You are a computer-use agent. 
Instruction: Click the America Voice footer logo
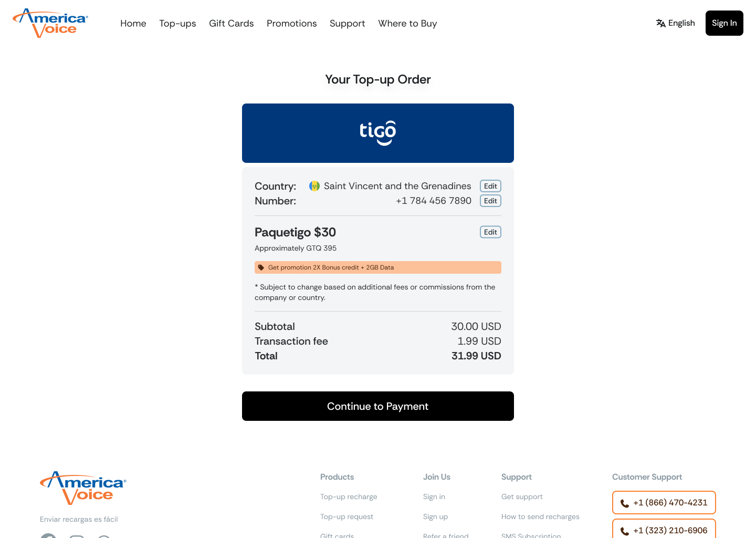click(x=83, y=488)
